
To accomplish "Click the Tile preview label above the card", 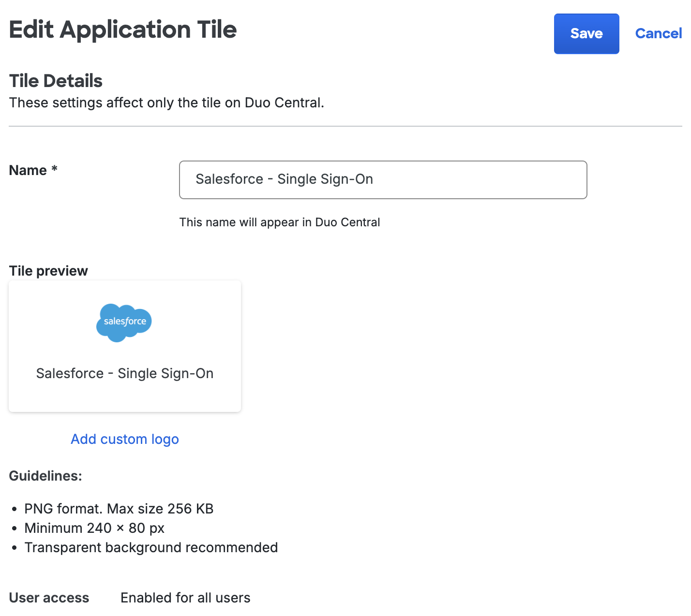I will (x=48, y=271).
